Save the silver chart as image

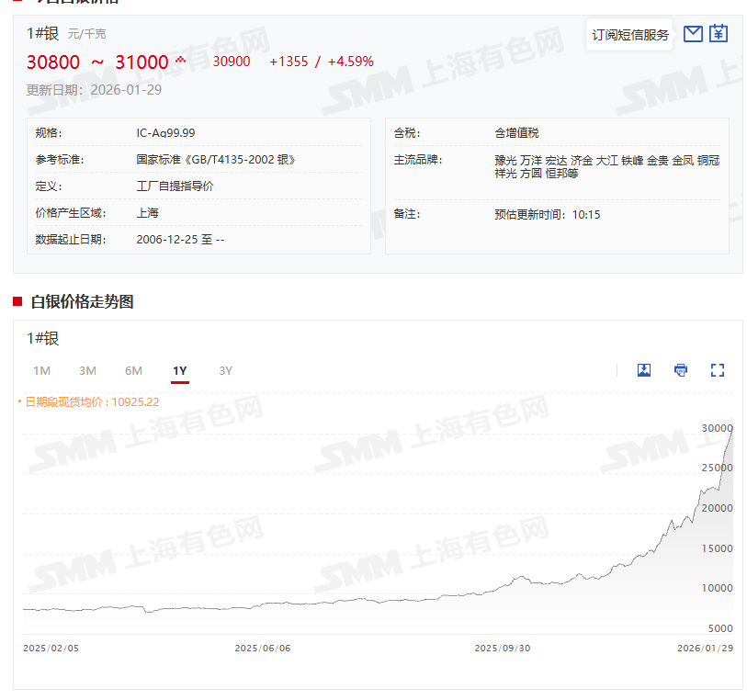644,370
